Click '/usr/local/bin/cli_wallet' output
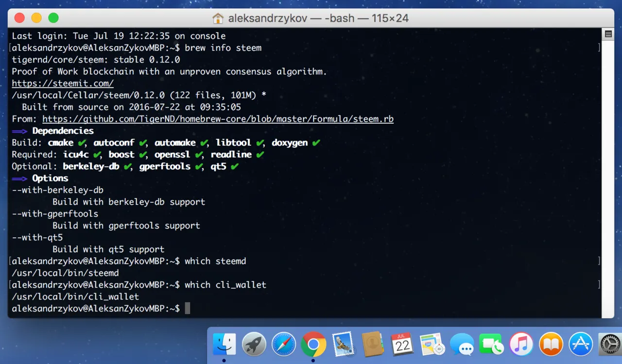Image resolution: width=622 pixels, height=364 pixels. (x=75, y=297)
